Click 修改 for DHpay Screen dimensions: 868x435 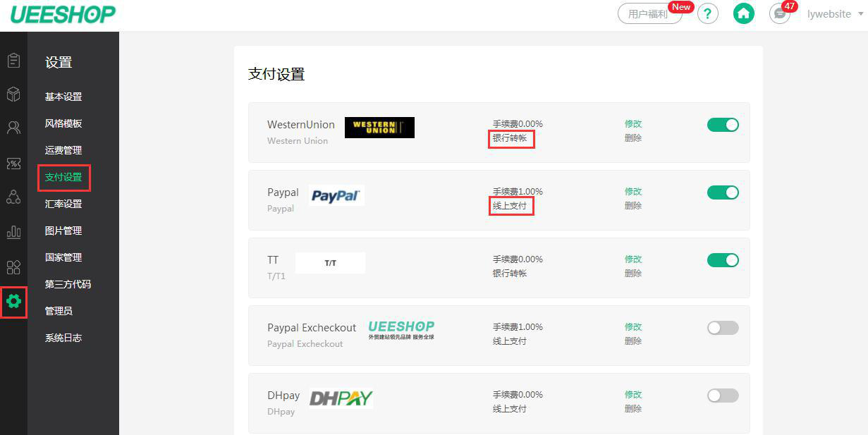coord(633,395)
